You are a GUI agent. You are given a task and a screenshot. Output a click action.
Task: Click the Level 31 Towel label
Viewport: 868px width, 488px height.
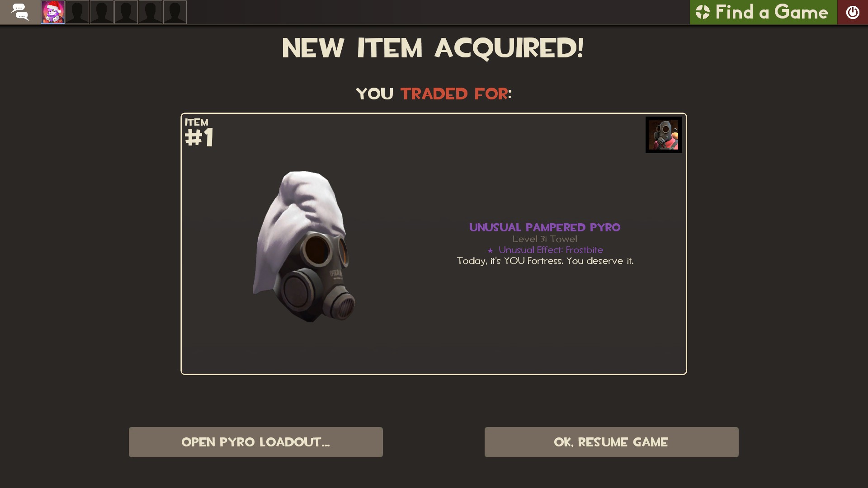pos(545,239)
